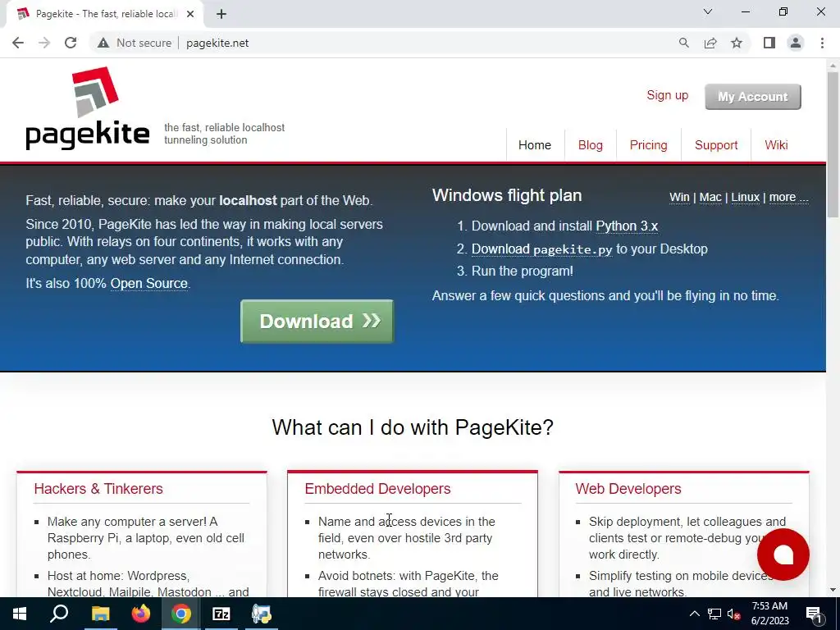Open the Chrome profile avatar
The width and height of the screenshot is (840, 630).
click(x=796, y=43)
